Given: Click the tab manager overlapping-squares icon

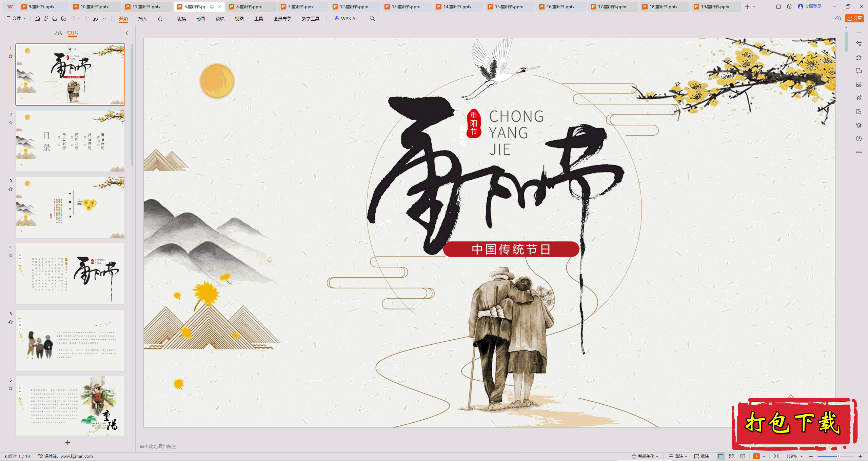Looking at the screenshot, I should click(779, 6).
